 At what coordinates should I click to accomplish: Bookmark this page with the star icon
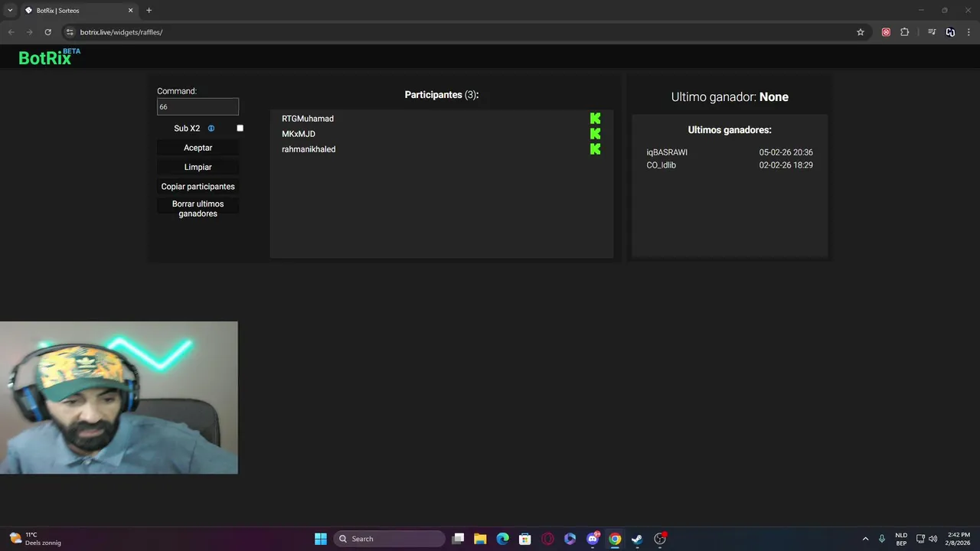point(861,32)
